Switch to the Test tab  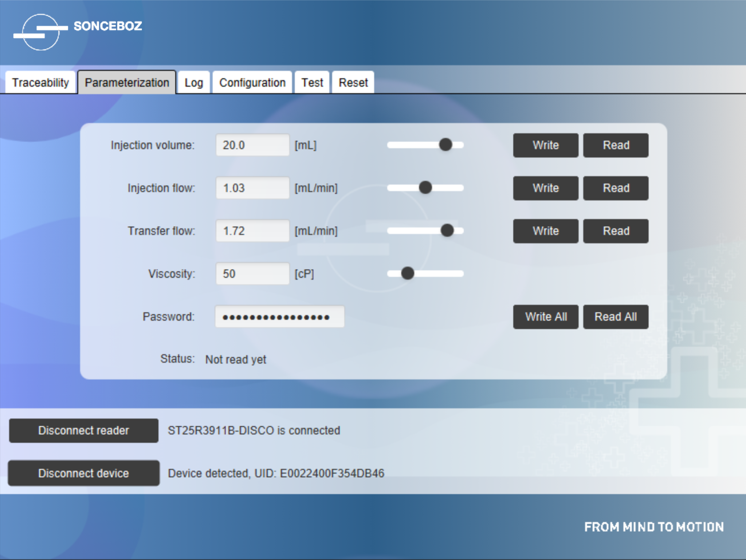[x=312, y=82]
